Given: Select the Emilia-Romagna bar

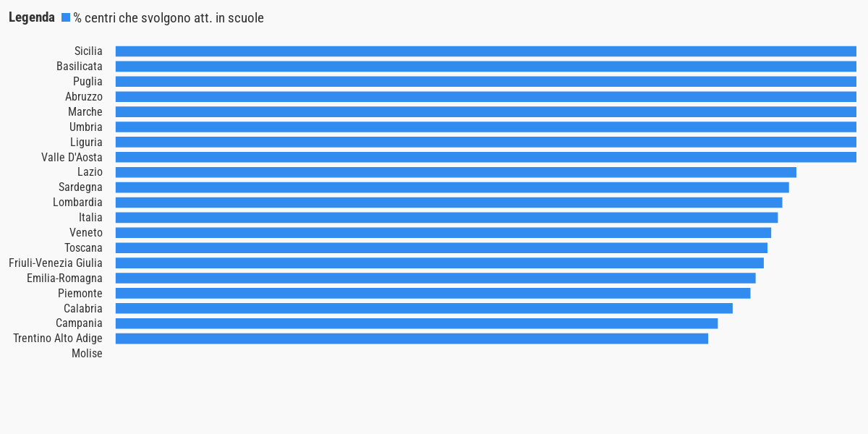Looking at the screenshot, I should 435,278.
